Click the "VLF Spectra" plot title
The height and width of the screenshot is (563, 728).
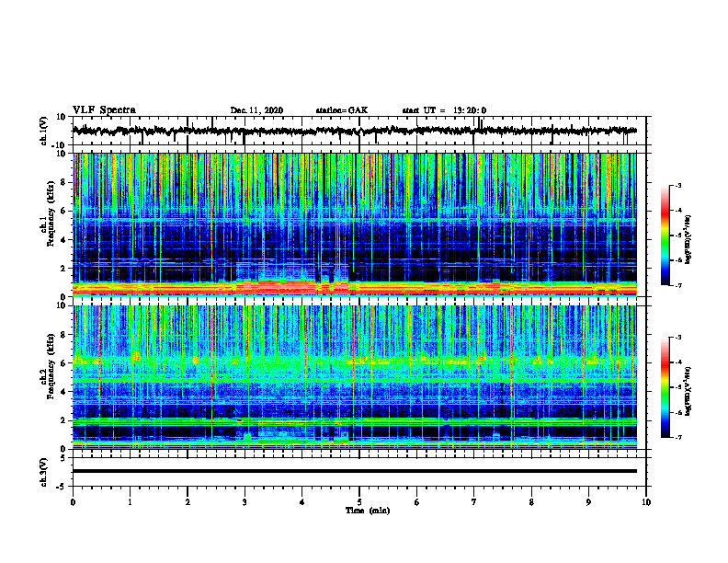pyautogui.click(x=104, y=110)
